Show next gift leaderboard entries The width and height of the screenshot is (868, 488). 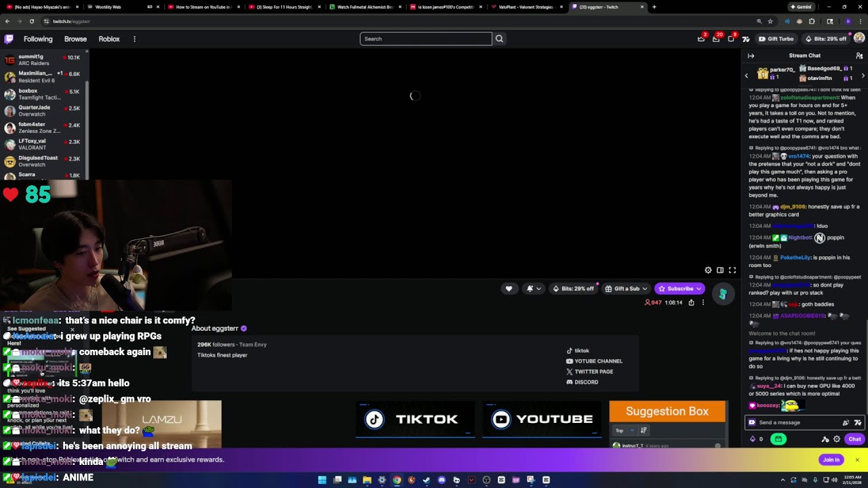pyautogui.click(x=863, y=75)
